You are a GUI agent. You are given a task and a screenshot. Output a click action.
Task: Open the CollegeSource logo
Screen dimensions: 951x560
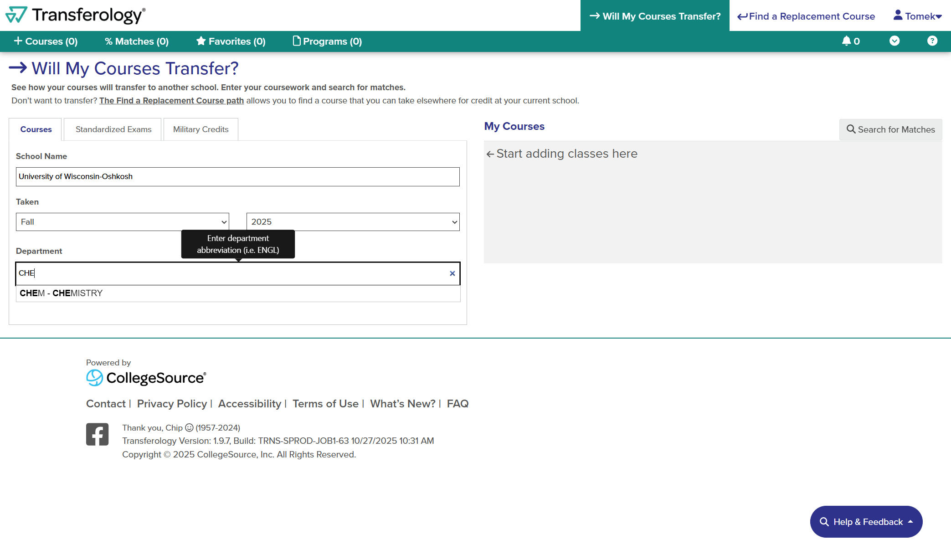[x=146, y=378]
